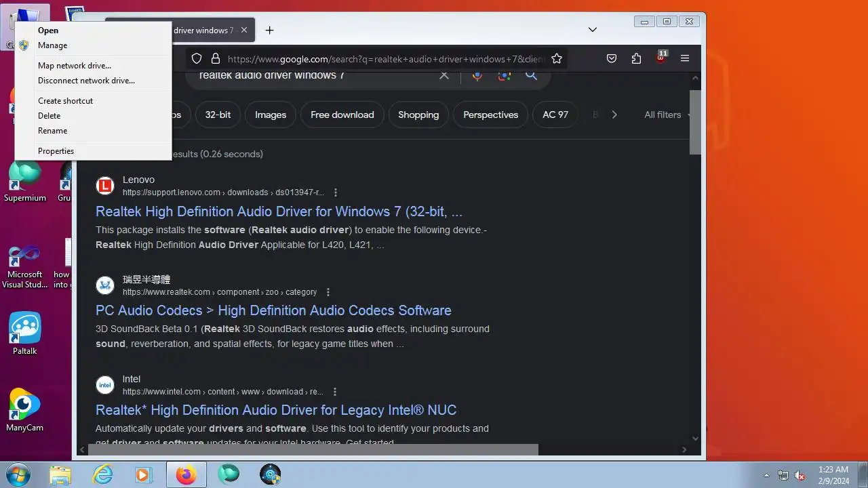This screenshot has width=868, height=488.
Task: Open the list all tabs dropdown
Action: (592, 30)
